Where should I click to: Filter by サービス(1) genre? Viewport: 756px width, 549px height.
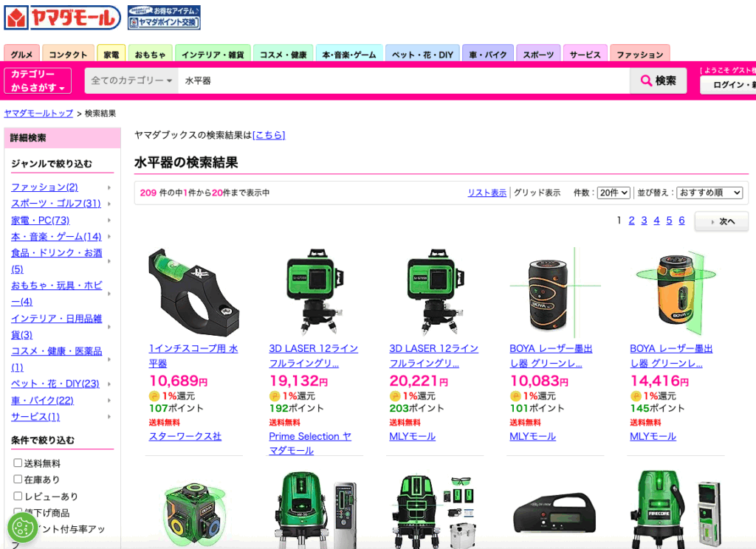35,416
